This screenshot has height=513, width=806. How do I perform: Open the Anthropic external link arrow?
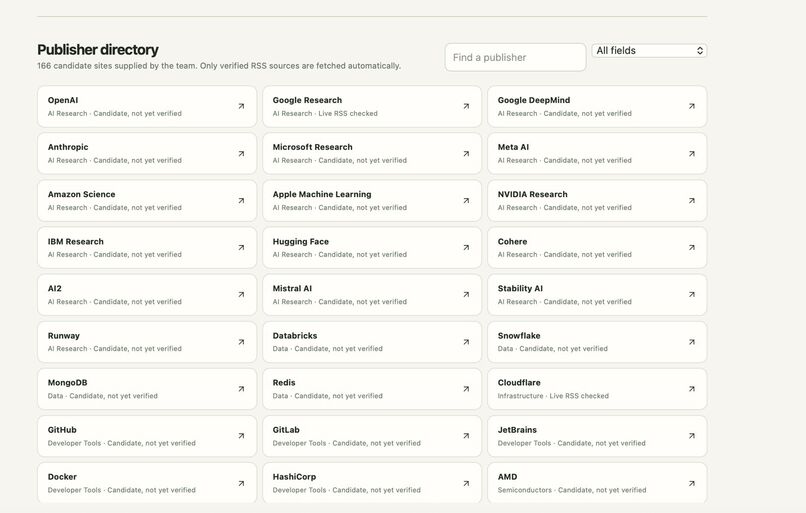pos(241,154)
